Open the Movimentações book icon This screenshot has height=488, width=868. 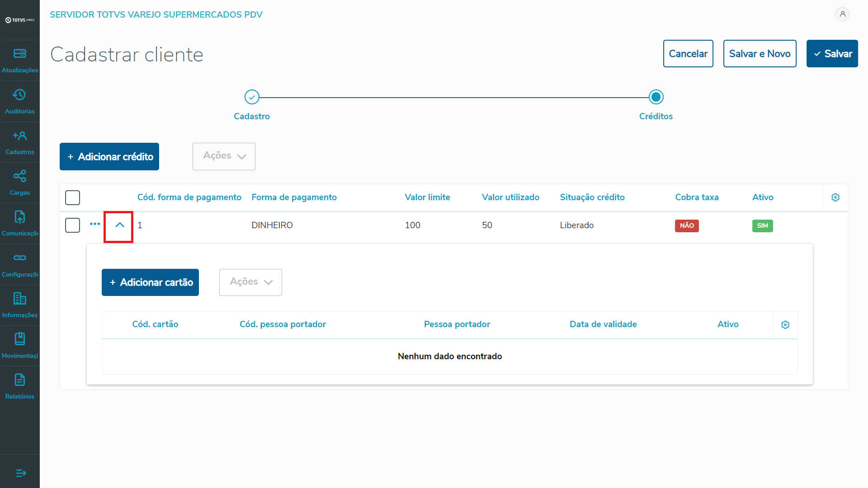point(19,339)
